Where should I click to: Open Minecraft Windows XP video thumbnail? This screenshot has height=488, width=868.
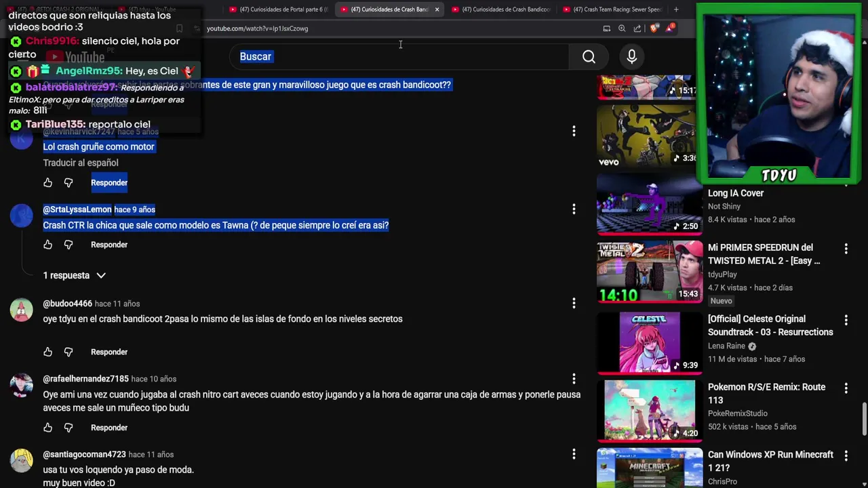650,468
